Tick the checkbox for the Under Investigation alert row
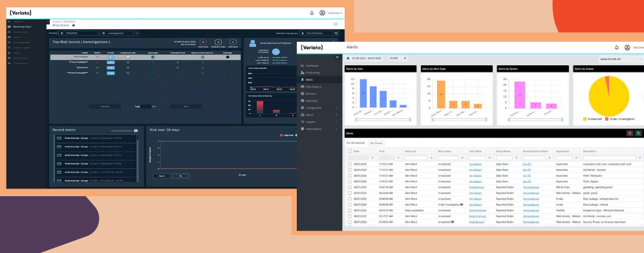Image resolution: width=644 pixels, height=253 pixels. tap(350, 204)
